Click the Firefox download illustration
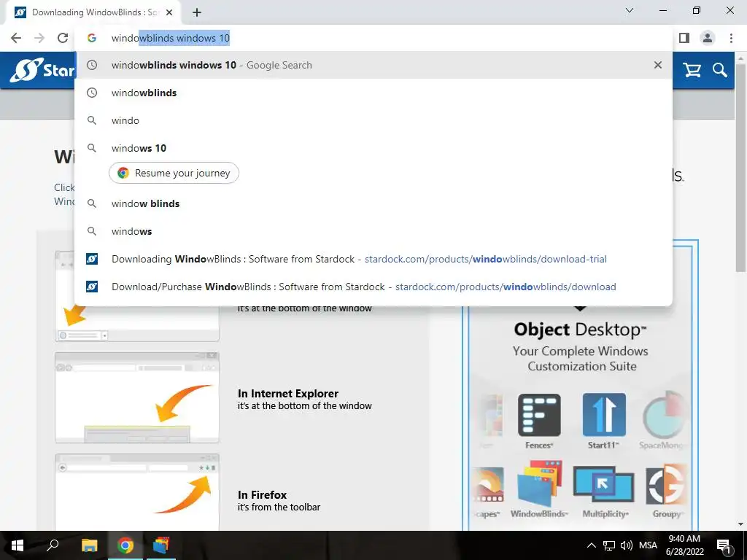This screenshot has height=560, width=747. point(137,492)
